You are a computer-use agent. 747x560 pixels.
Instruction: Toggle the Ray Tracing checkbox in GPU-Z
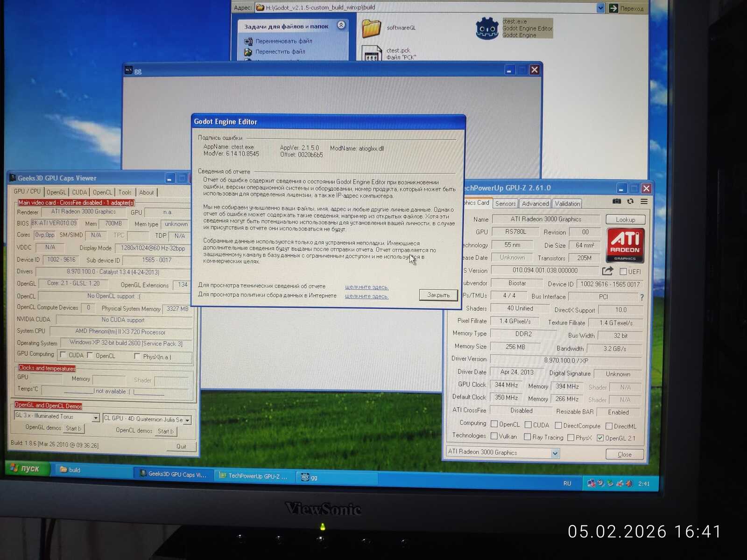click(527, 437)
